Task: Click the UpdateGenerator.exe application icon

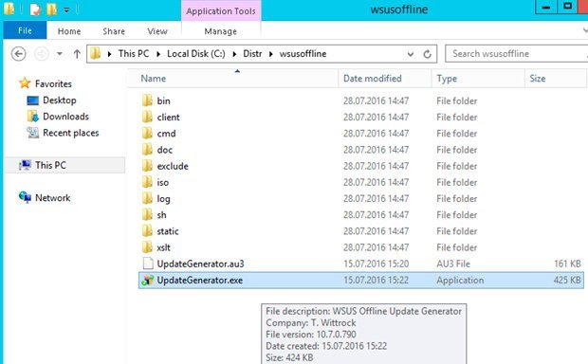Action: coord(148,280)
